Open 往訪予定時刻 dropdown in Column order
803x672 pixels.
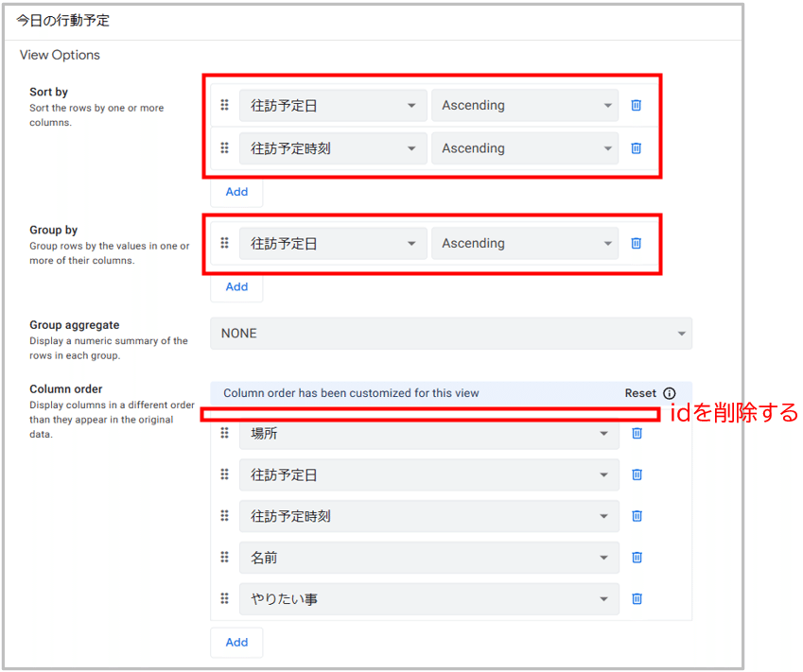click(429, 516)
